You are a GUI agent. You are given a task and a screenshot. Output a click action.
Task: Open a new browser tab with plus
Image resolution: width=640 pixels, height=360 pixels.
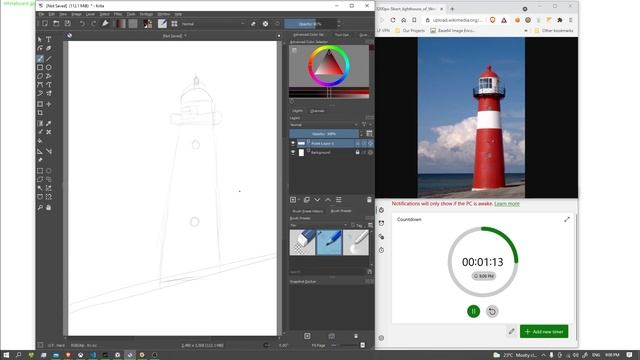pos(452,9)
